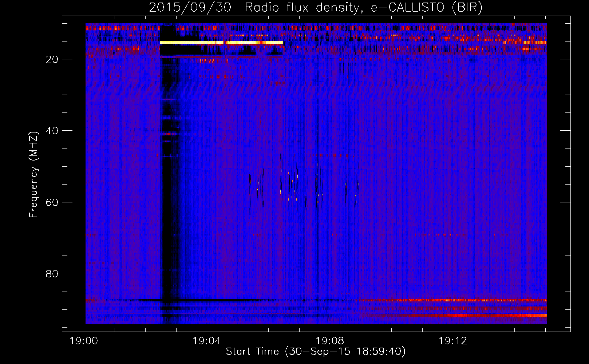Click the '40' frequency tick label
Screen dimensions: 589x364
point(52,131)
